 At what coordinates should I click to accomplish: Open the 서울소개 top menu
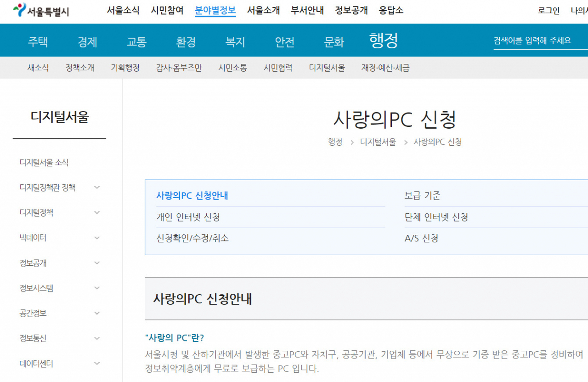263,11
